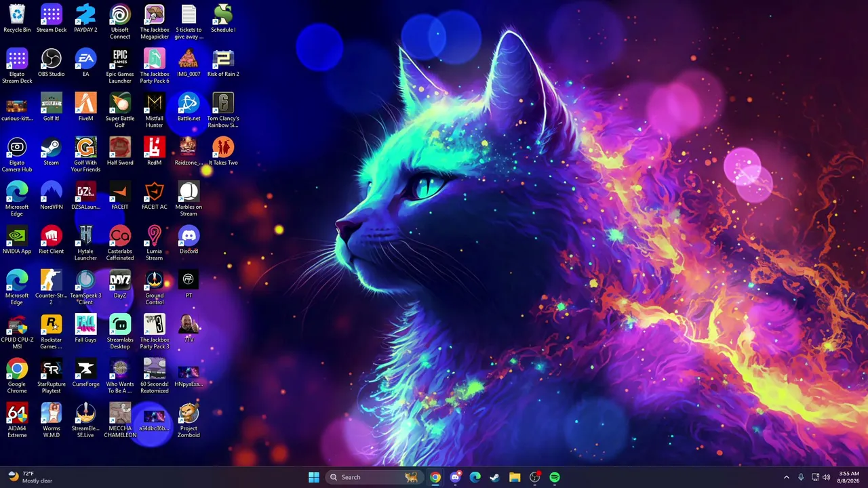Select the Marbles on Stream icon
This screenshot has height=488, width=868.
189,199
